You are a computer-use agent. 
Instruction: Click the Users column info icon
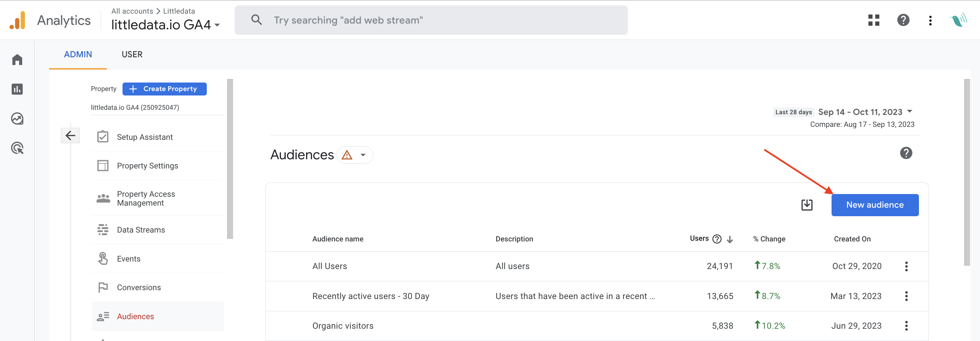point(717,239)
